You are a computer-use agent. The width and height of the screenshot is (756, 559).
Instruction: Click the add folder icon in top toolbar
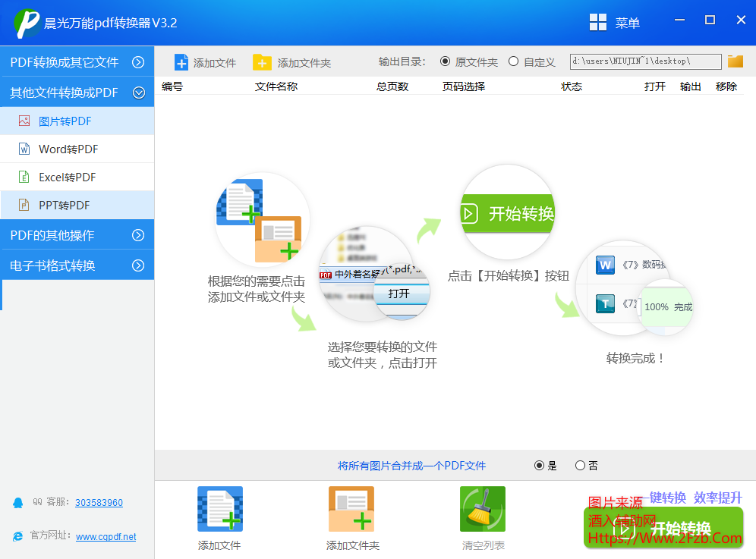point(262,62)
